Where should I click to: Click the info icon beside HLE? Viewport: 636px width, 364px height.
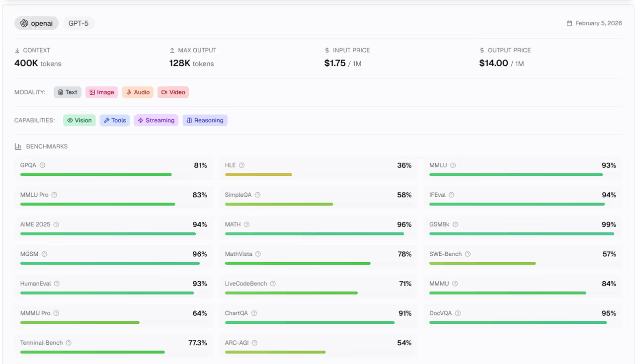point(241,165)
